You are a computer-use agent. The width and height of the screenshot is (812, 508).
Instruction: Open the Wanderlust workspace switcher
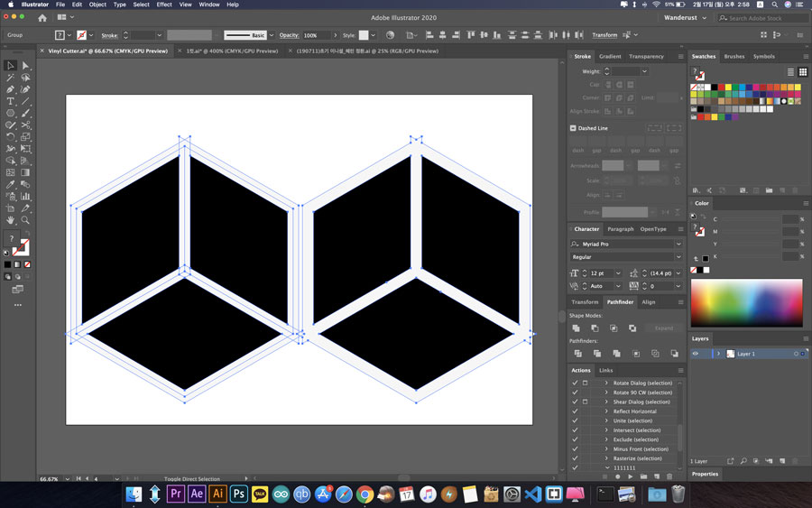tap(686, 17)
